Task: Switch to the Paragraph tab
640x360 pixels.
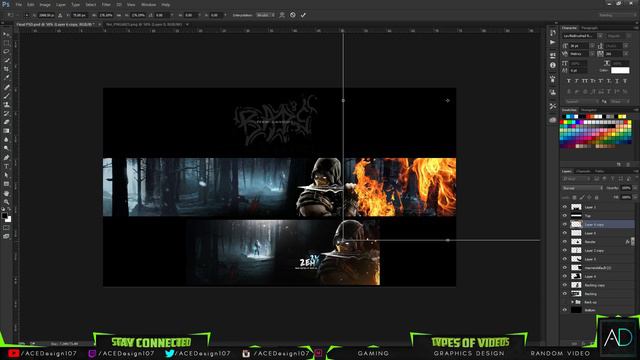Action: click(589, 28)
